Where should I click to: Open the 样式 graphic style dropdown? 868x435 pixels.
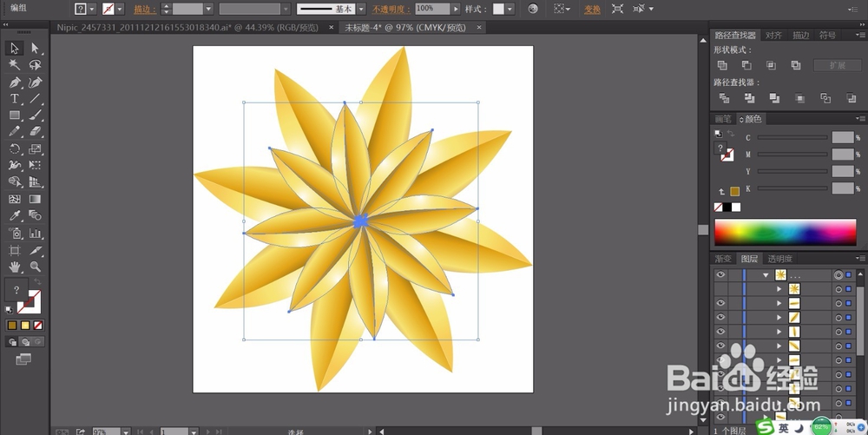pyautogui.click(x=510, y=9)
